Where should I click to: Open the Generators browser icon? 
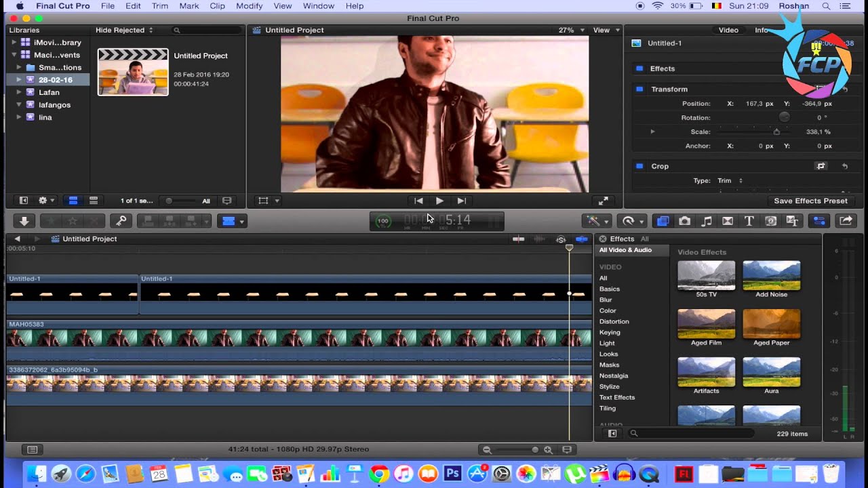coord(771,221)
